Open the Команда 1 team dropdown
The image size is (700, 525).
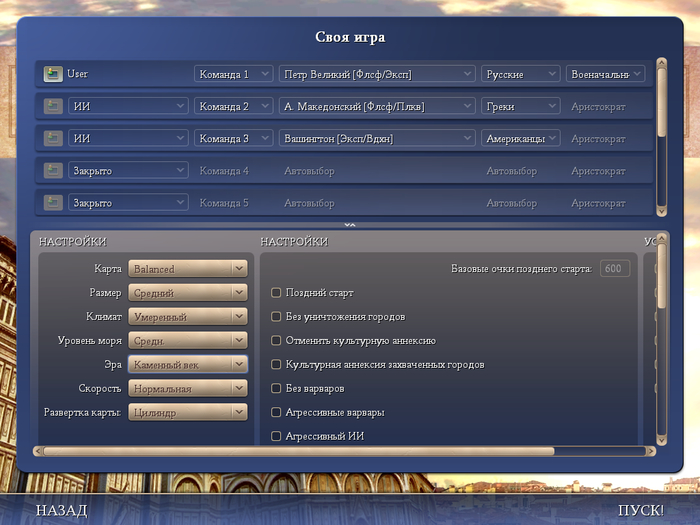(233, 74)
